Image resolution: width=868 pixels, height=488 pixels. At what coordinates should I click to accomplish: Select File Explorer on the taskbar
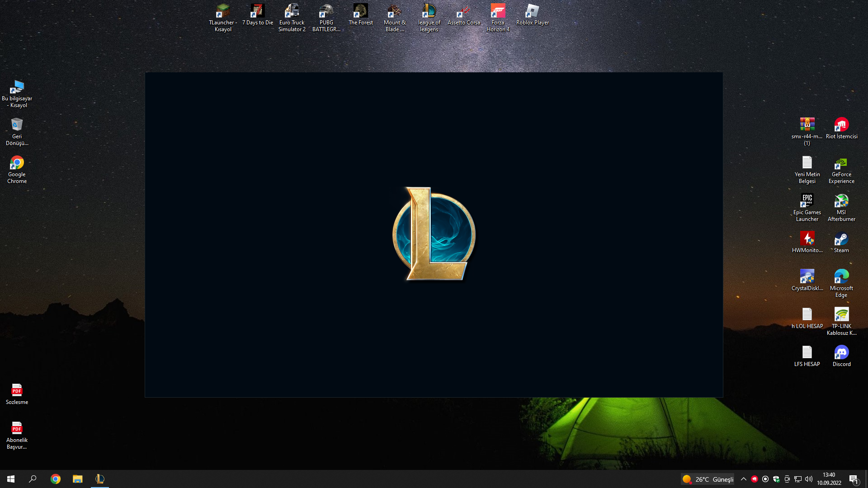(x=77, y=479)
